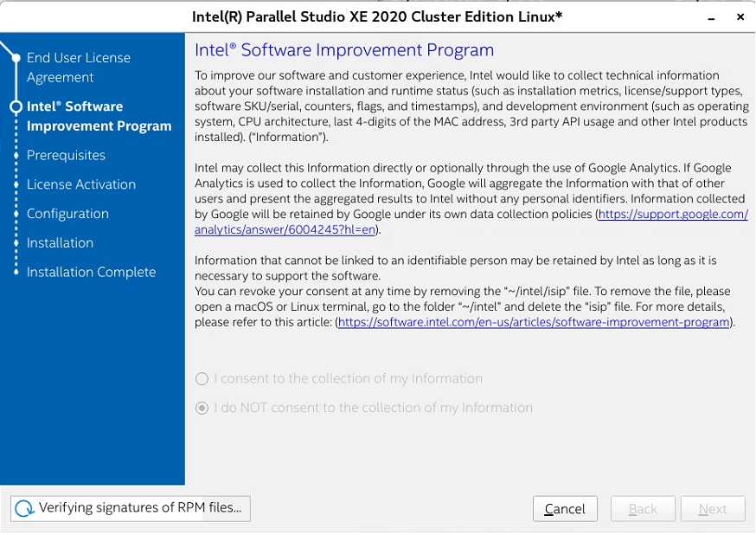756x535 pixels.
Task: Select the do NOT consent radio option
Action: (x=201, y=407)
